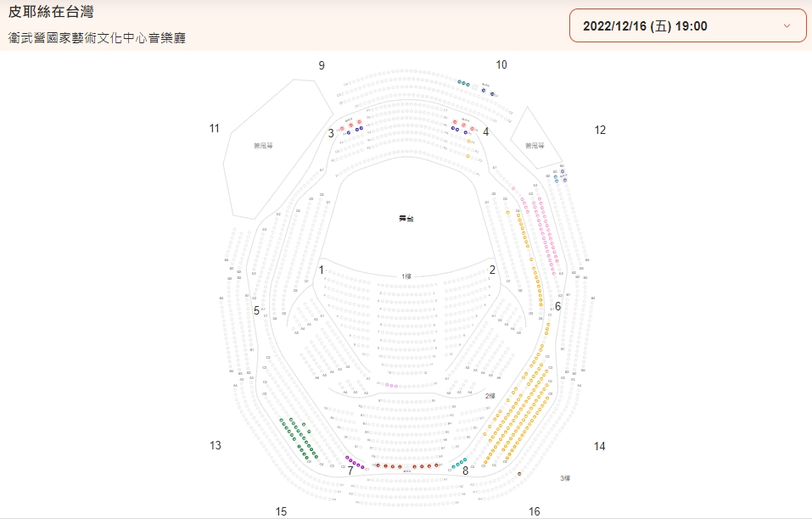The width and height of the screenshot is (812, 524).
Task: Select section number 5 label
Action: (x=256, y=311)
